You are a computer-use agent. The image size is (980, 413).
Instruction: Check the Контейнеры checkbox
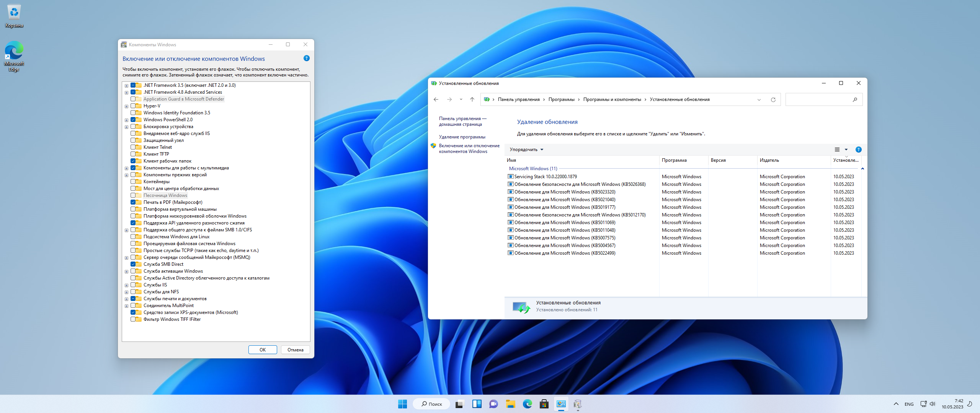click(x=133, y=182)
